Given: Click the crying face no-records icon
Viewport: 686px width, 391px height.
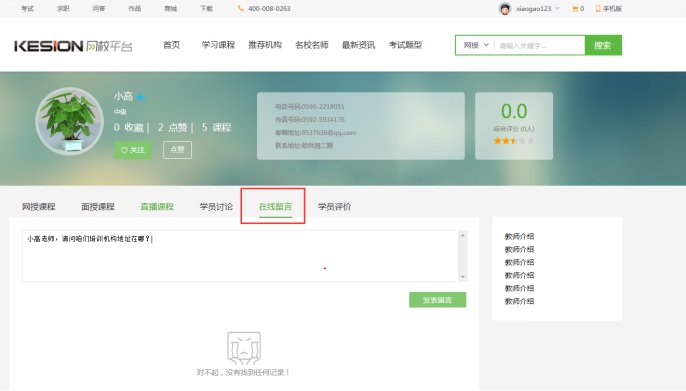Looking at the screenshot, I should click(x=244, y=348).
